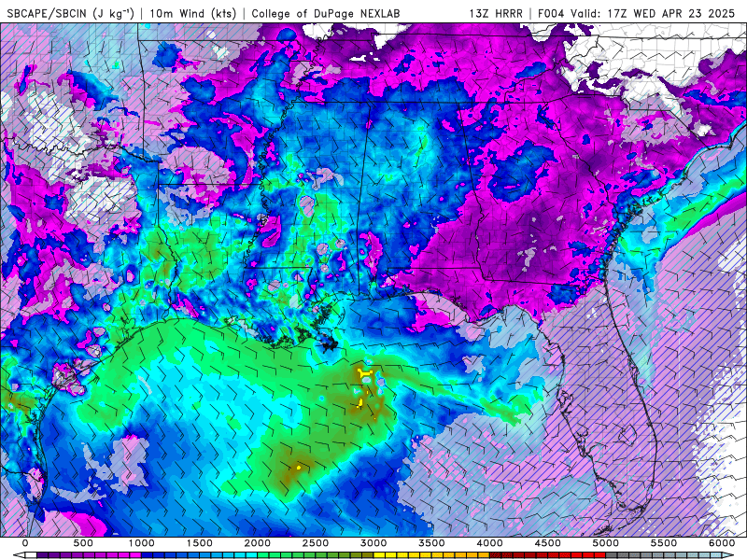The height and width of the screenshot is (560, 747).
Task: Select the 3000 color scale label
Action: [x=373, y=543]
